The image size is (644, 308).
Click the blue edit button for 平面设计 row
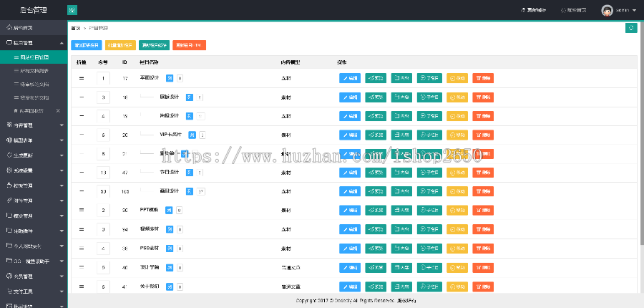(x=350, y=77)
